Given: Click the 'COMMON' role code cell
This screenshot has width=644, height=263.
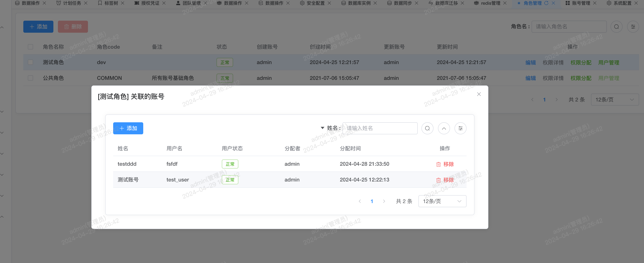Looking at the screenshot, I should coord(109,78).
